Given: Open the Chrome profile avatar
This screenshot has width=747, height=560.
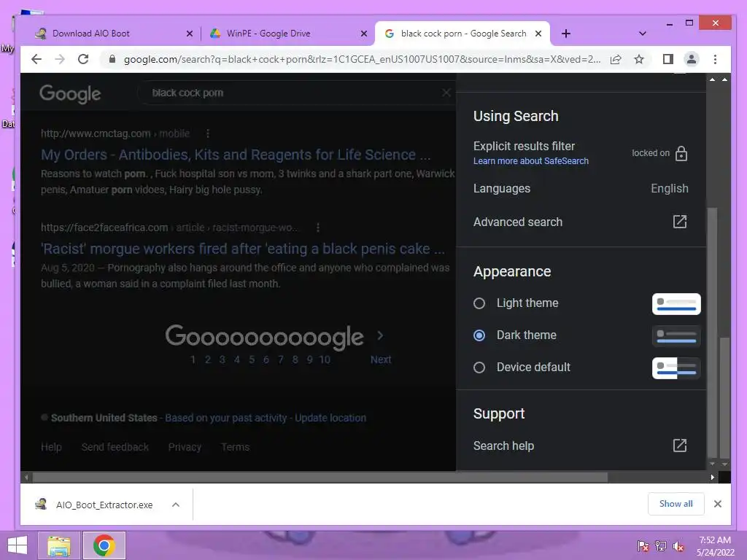Looking at the screenshot, I should coord(692,59).
